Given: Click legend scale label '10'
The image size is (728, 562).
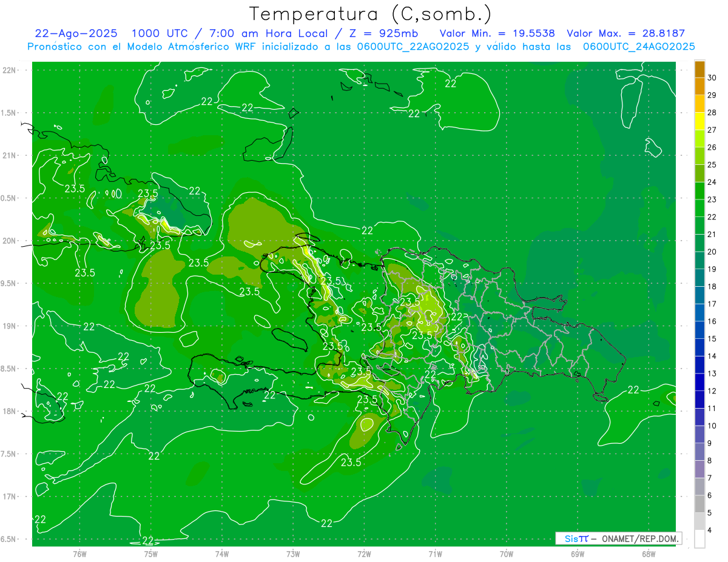Looking at the screenshot, I should click(712, 426).
